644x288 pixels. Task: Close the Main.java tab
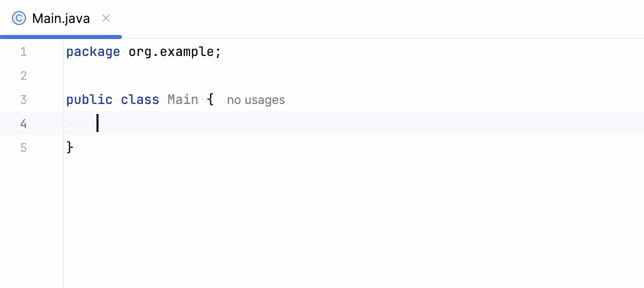point(105,18)
